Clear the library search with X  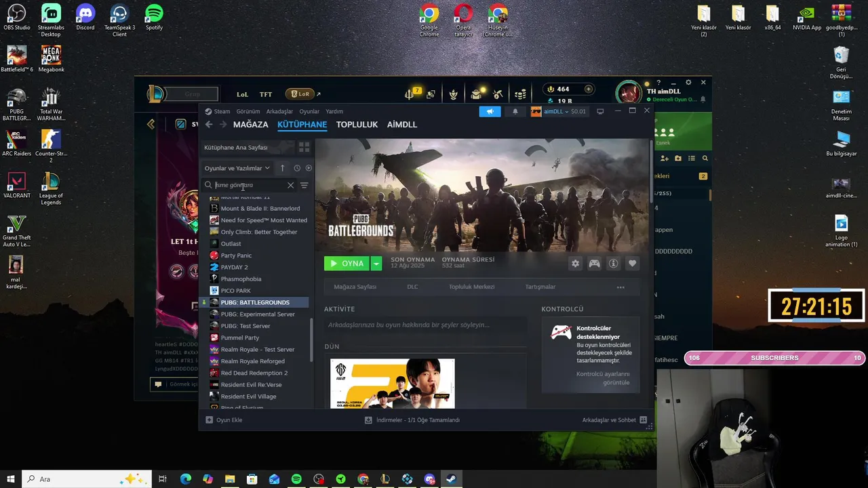point(291,185)
